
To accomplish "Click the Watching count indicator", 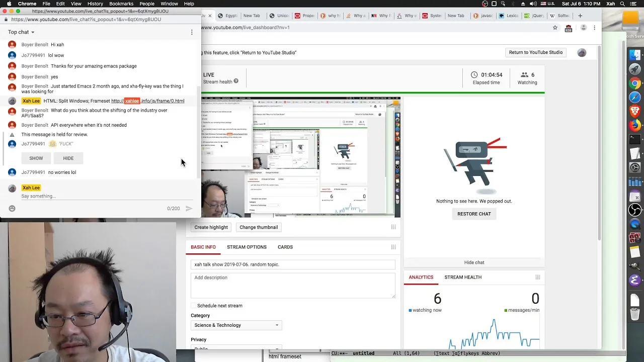I will click(x=527, y=78).
